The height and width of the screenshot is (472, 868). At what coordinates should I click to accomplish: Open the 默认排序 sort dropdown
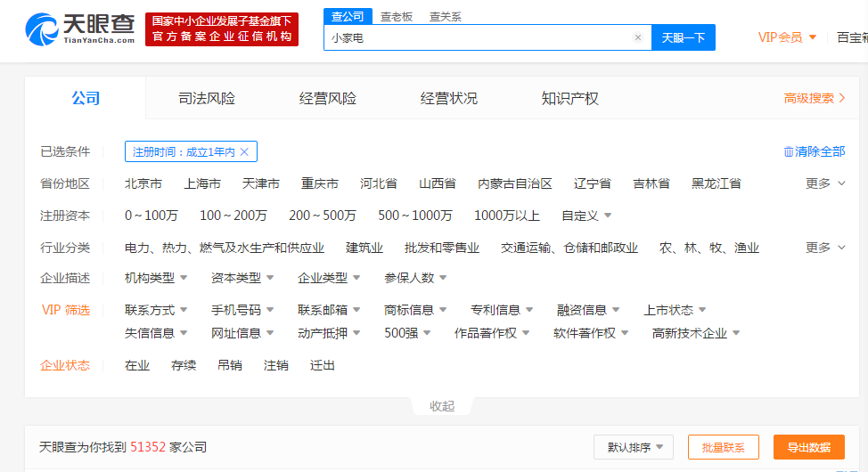633,447
